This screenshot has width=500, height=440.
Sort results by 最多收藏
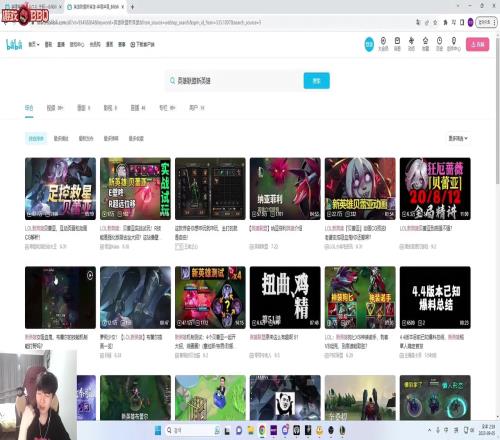[x=136, y=138]
